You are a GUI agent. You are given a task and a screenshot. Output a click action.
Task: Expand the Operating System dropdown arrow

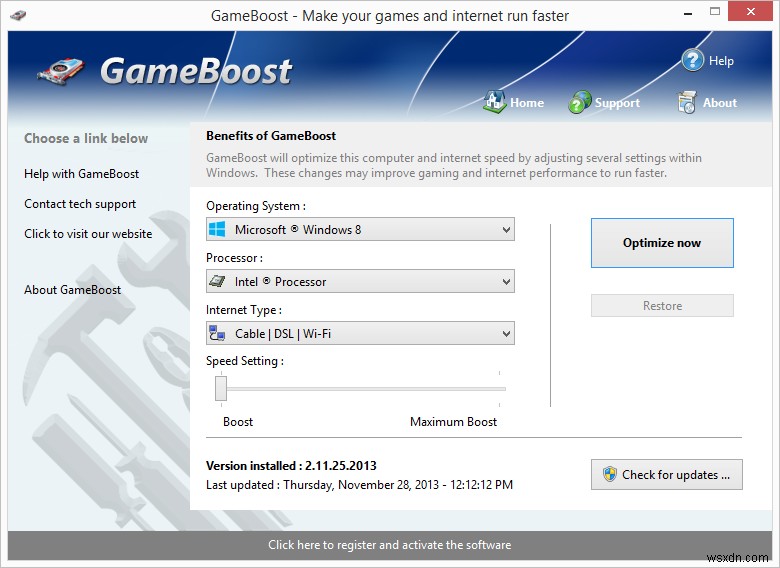click(506, 230)
